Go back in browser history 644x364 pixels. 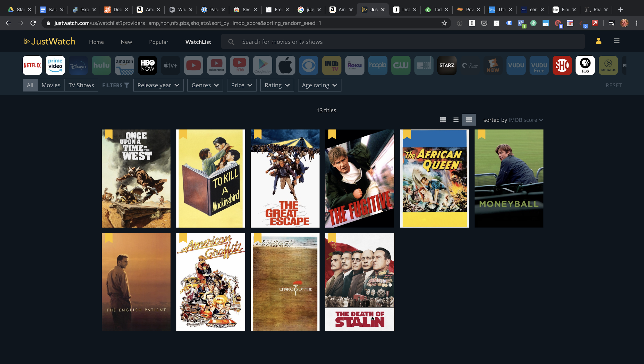pos(8,23)
